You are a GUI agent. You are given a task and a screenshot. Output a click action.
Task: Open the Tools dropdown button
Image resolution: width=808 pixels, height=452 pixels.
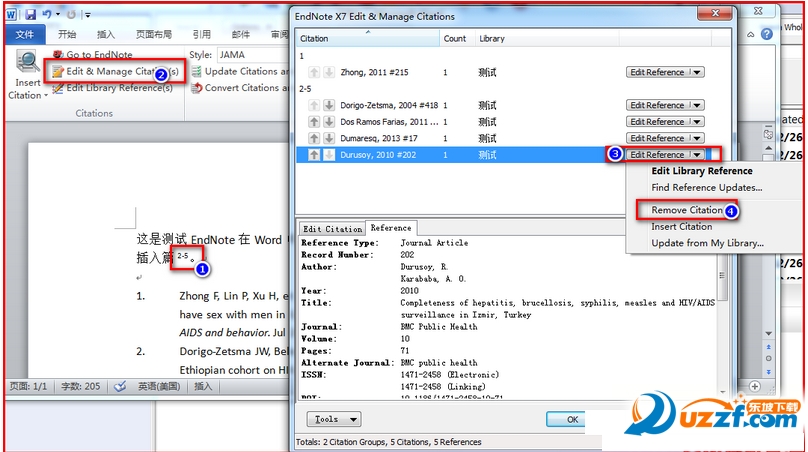[x=334, y=419]
